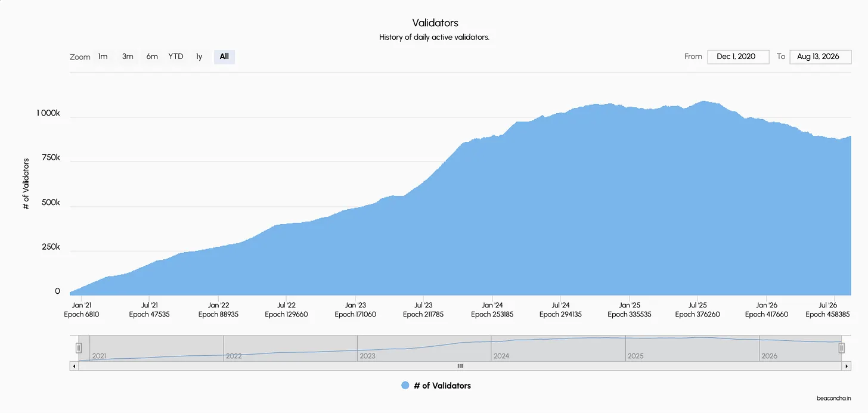Click the 2026 section in navigator

(x=800, y=348)
